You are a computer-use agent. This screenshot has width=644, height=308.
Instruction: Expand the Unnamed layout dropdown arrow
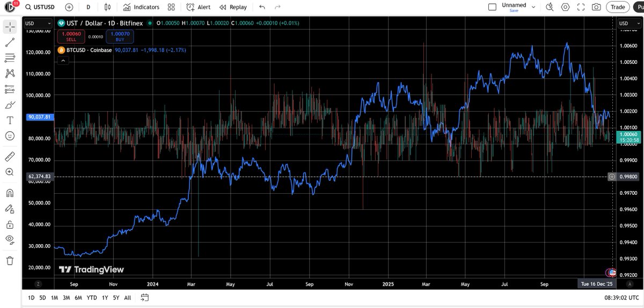pyautogui.click(x=533, y=7)
